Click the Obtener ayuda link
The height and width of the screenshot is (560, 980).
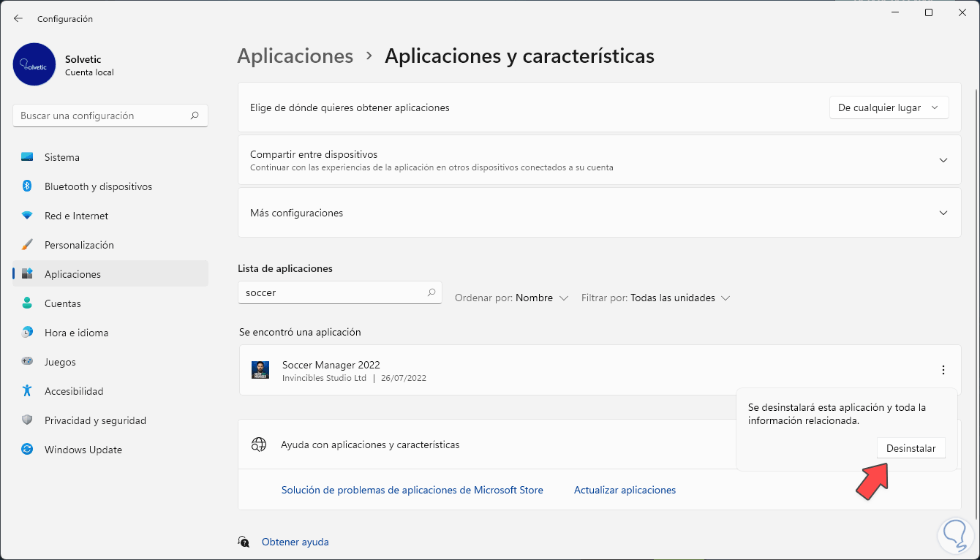point(295,542)
